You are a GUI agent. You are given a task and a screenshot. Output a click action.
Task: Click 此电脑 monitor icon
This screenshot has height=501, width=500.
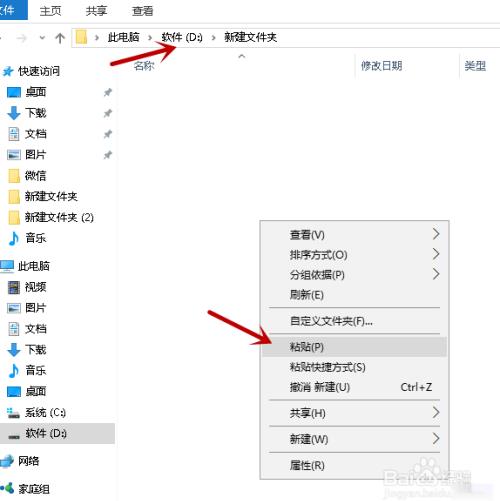tap(7, 266)
